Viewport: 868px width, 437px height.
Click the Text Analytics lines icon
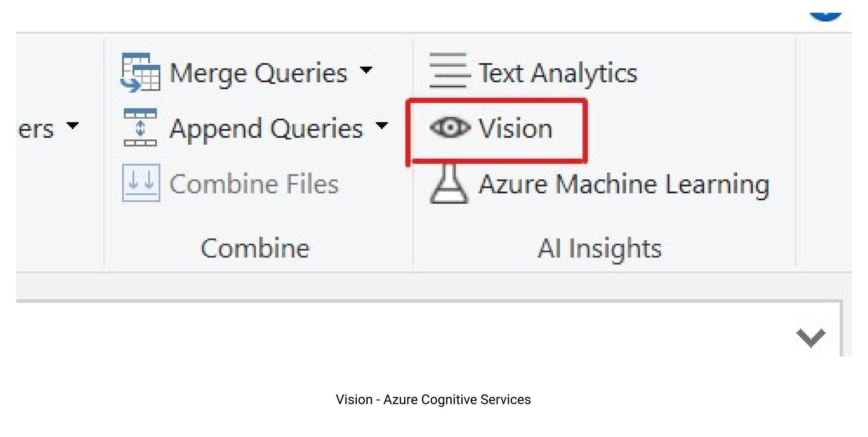[449, 70]
